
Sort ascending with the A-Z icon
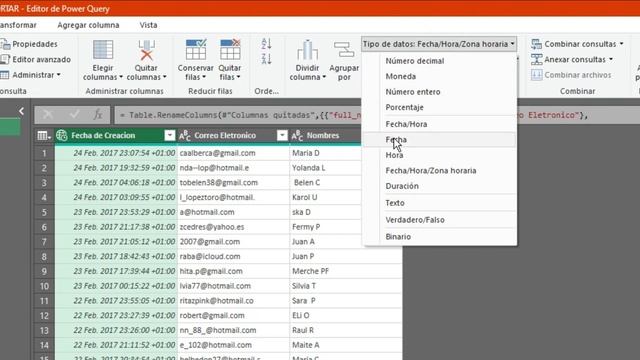267,44
